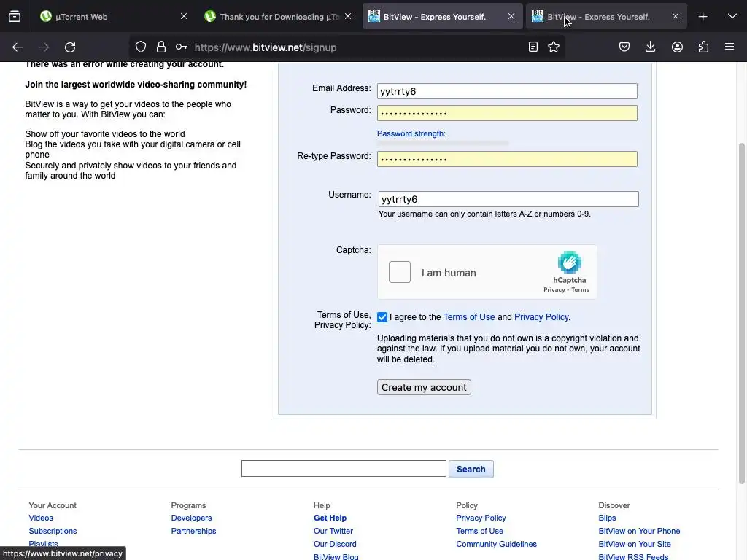The width and height of the screenshot is (747, 560).
Task: Close the second BitView tab
Action: point(676,16)
